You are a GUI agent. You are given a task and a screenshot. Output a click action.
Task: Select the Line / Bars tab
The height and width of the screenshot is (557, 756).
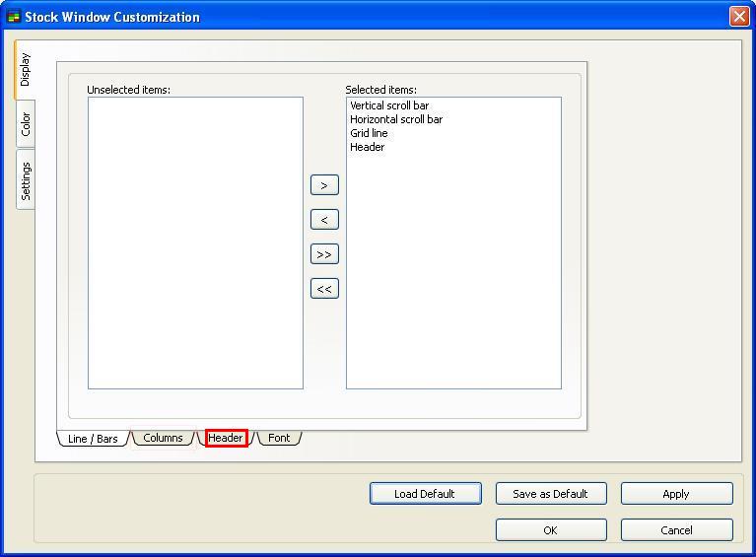point(93,439)
